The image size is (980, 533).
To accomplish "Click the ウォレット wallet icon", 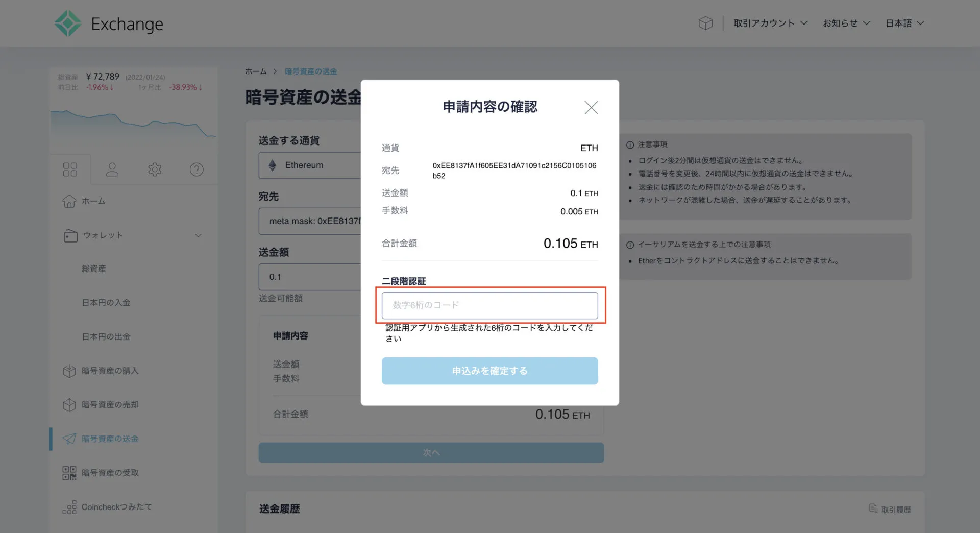I will pyautogui.click(x=69, y=235).
